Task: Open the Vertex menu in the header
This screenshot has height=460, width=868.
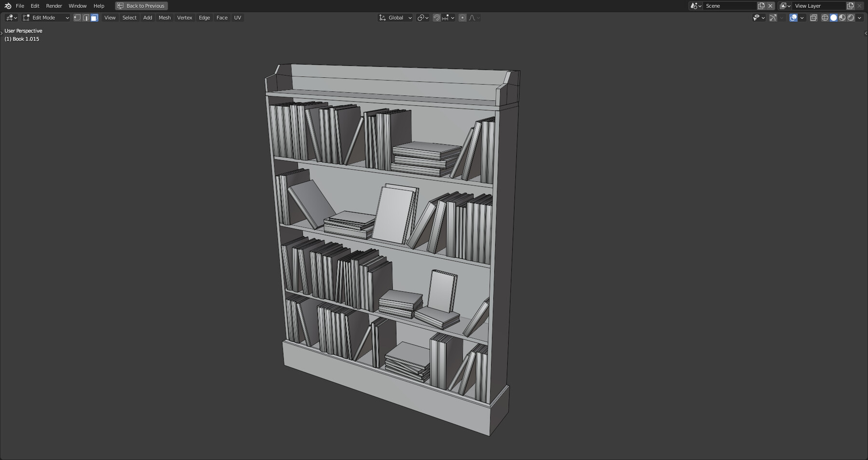Action: (x=184, y=17)
